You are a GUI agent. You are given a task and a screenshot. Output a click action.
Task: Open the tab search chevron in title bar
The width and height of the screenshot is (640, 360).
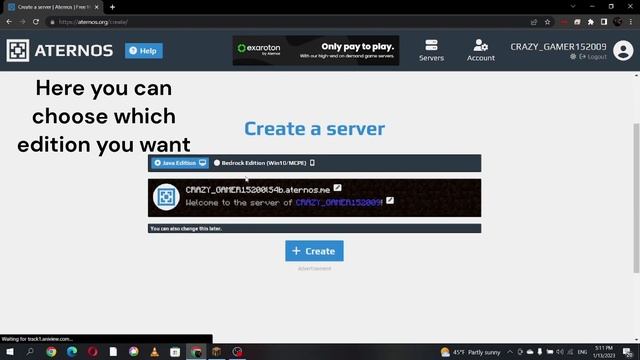[573, 7]
